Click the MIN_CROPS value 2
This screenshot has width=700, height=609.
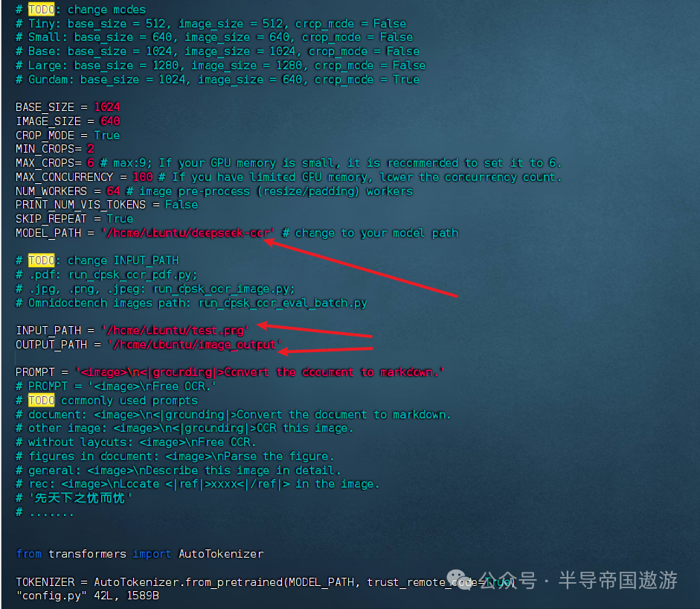coord(90,149)
